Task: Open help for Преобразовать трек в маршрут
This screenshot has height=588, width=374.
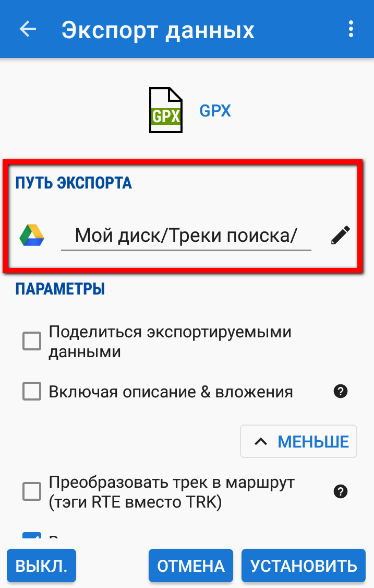Action: coord(341,491)
